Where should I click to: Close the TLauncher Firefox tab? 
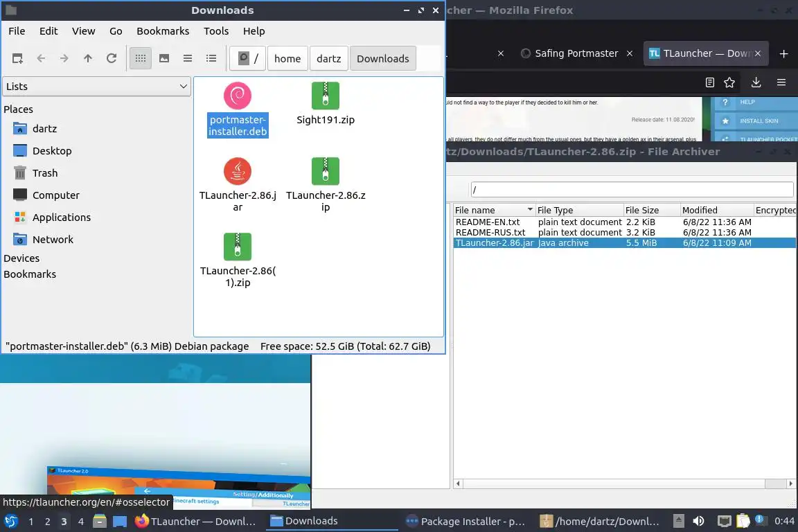point(758,53)
